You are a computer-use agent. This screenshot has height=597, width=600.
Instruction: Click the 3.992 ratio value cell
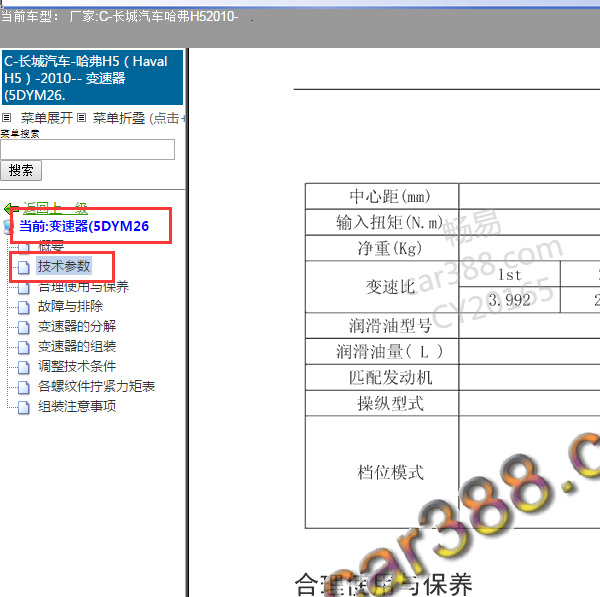(x=510, y=300)
